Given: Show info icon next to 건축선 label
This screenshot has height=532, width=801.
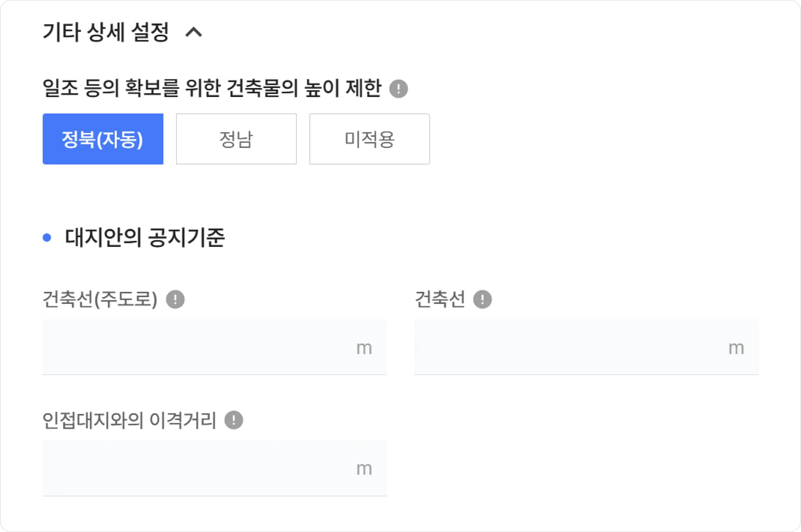Looking at the screenshot, I should point(482,300).
